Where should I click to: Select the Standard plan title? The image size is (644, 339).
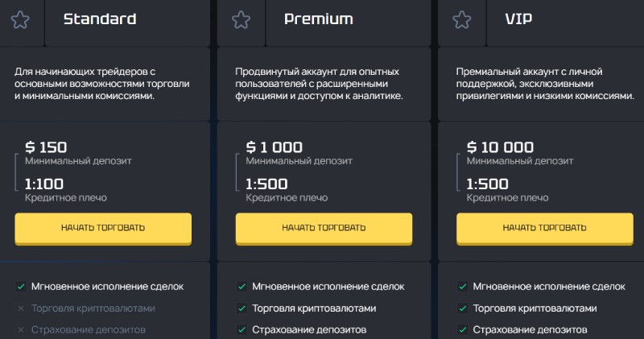pos(100,19)
